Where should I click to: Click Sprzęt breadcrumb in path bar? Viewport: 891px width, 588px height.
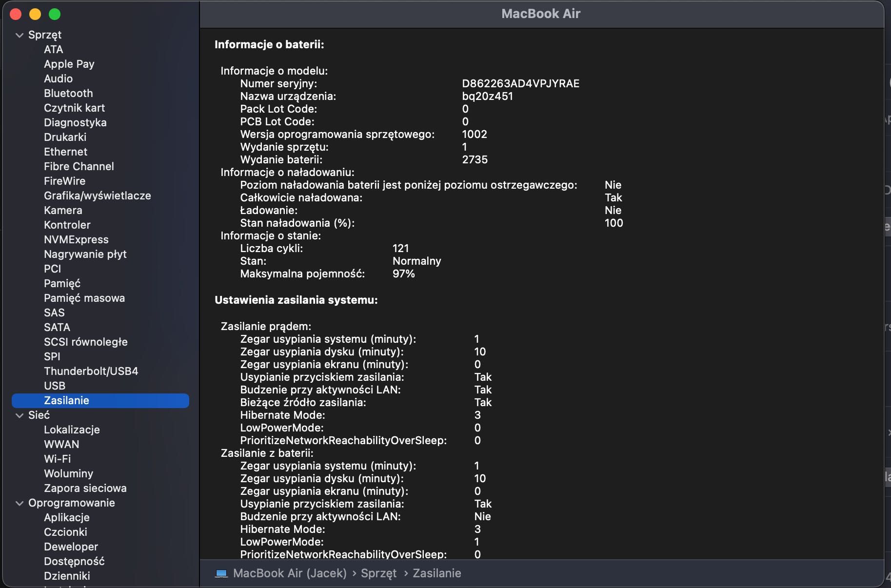point(378,573)
